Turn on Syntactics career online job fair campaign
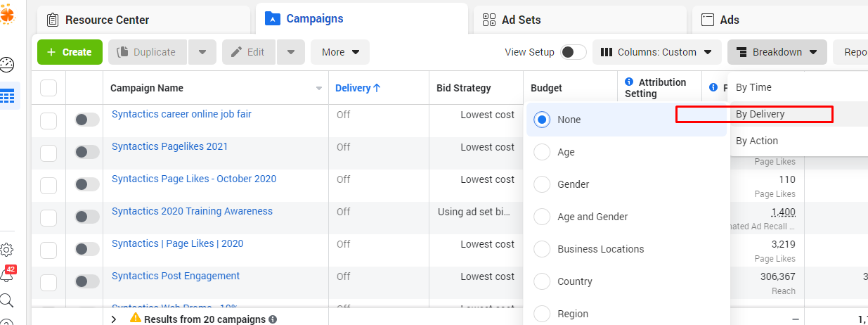Image resolution: width=868 pixels, height=325 pixels. tap(87, 120)
